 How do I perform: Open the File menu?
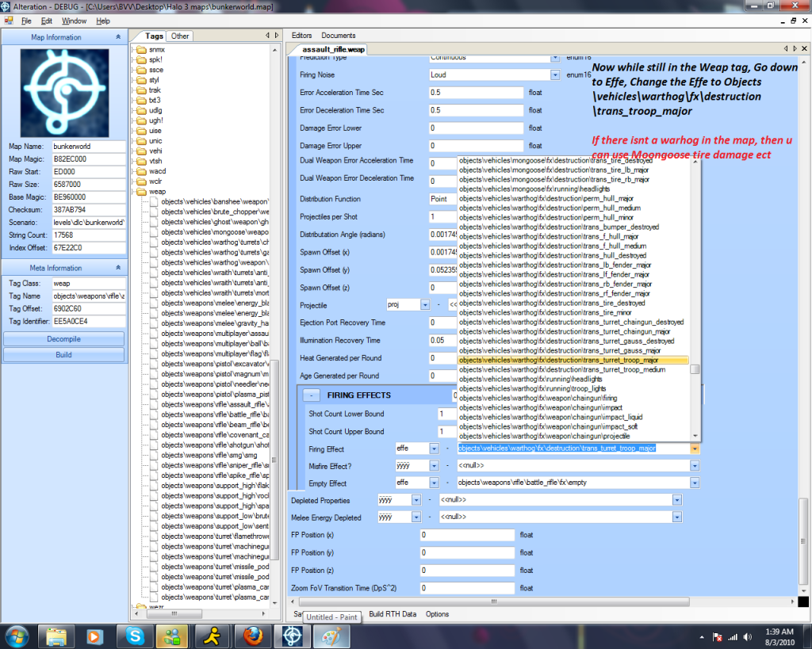coord(26,21)
